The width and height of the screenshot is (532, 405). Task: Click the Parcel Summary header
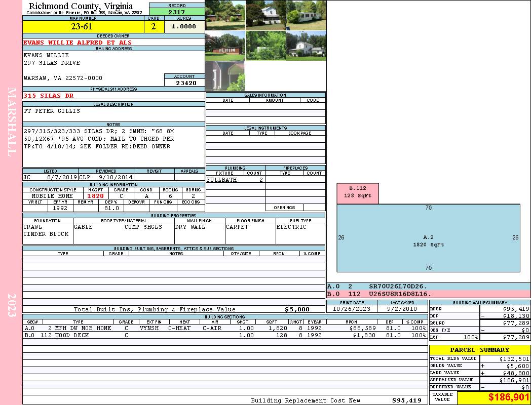[x=479, y=350]
